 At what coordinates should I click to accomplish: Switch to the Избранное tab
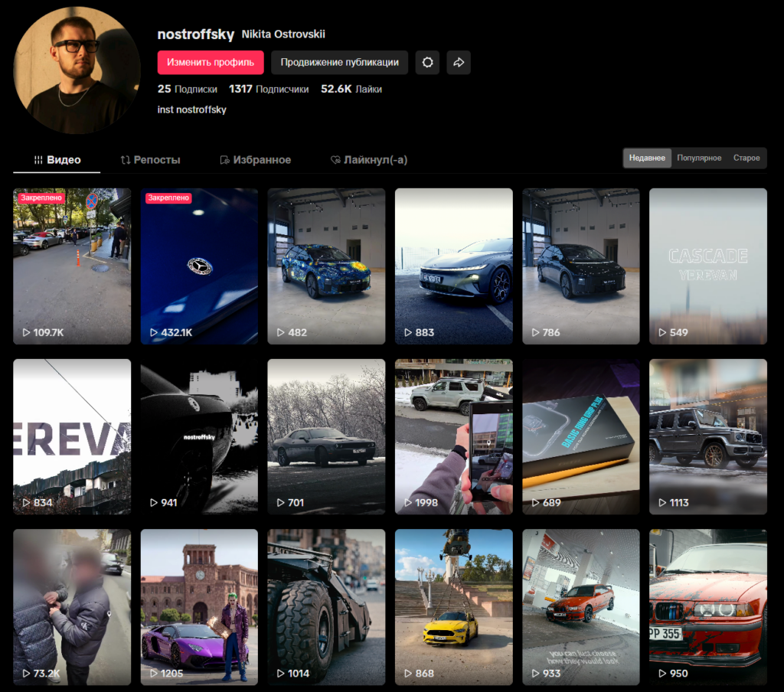point(256,160)
